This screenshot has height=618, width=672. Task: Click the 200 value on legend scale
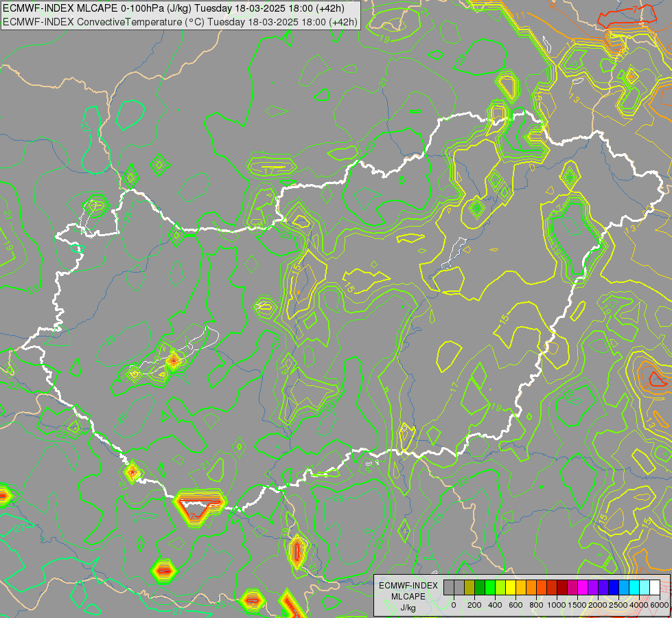tap(474, 605)
